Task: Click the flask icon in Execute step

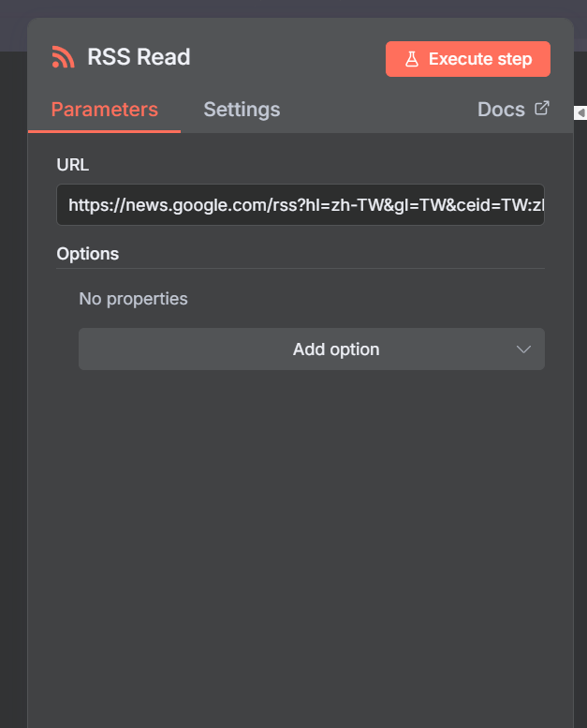Action: (x=411, y=59)
